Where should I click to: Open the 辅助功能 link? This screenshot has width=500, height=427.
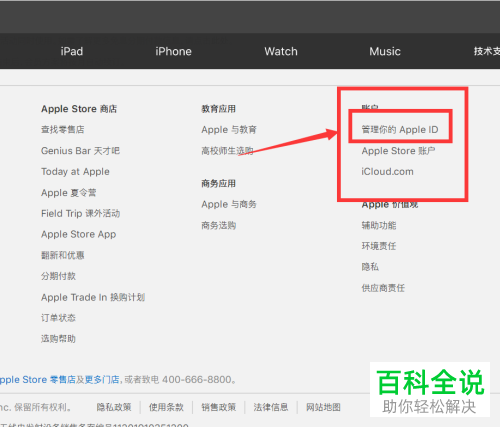click(379, 225)
